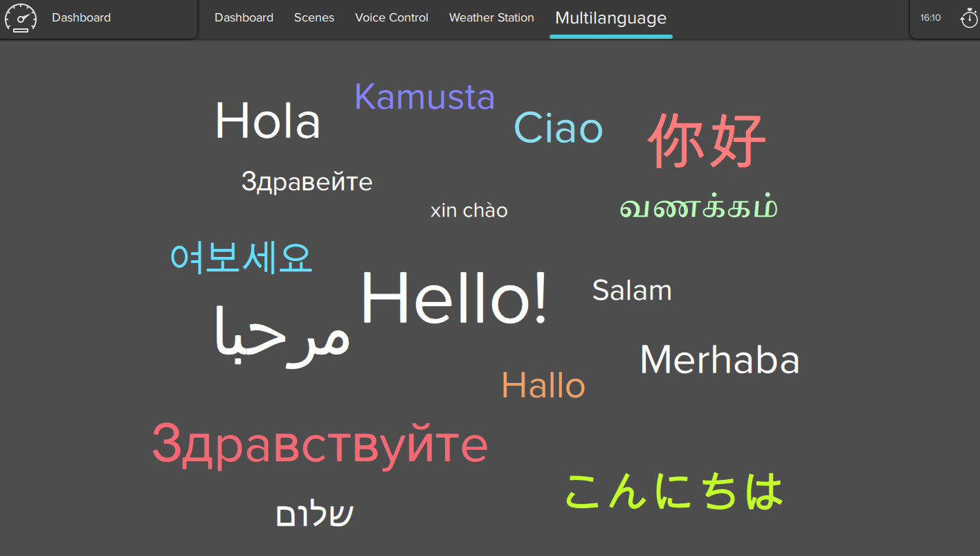Open the Dashboard tab in navigation bar
Viewport: 980px width, 556px height.
[x=244, y=18]
